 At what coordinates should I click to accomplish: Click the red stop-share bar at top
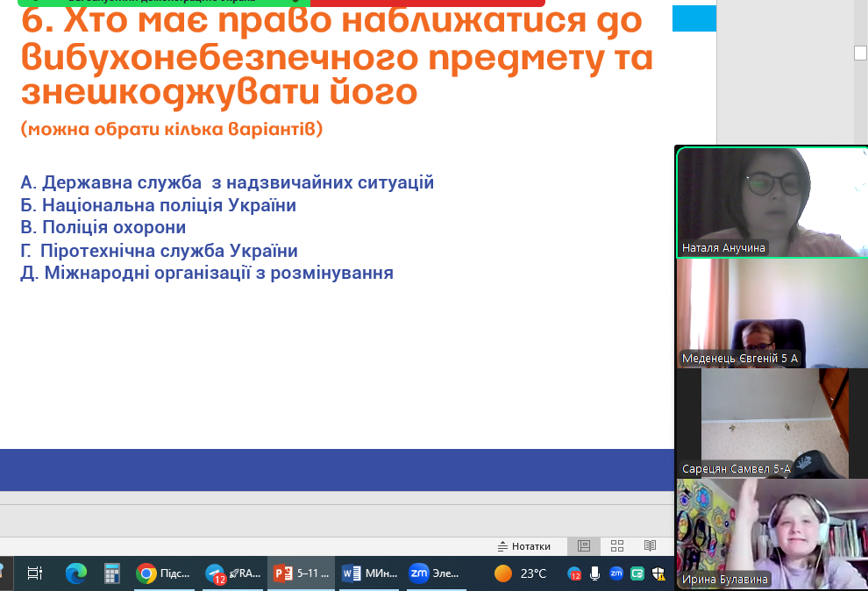(427, 3)
